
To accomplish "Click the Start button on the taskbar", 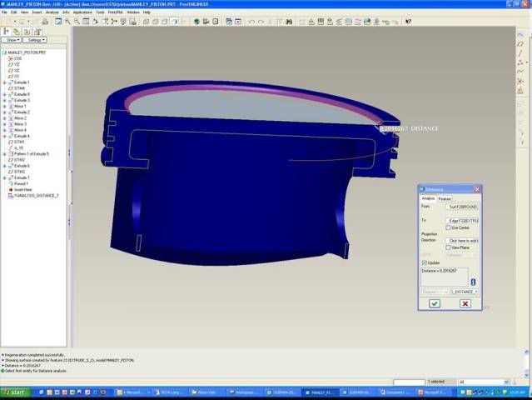I will pos(14,392).
